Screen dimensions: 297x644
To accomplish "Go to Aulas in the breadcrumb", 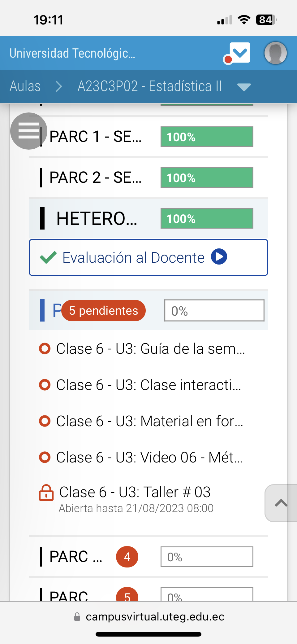I will [25, 86].
